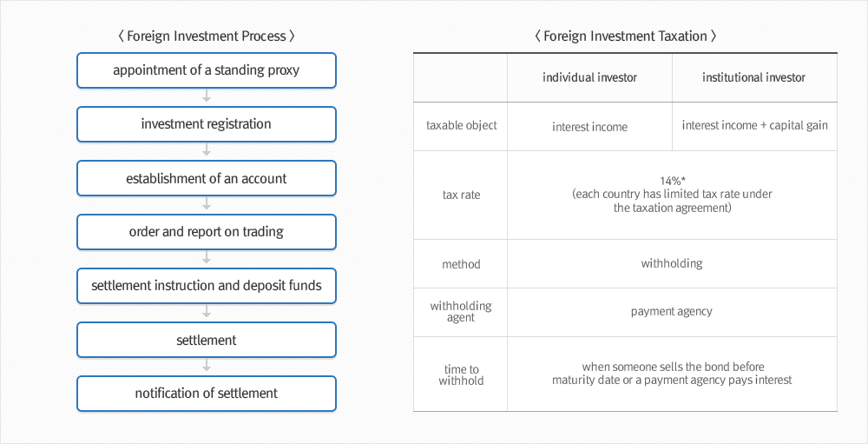868x444 pixels.
Task: Select 'order and report on trading' step
Action: (207, 232)
